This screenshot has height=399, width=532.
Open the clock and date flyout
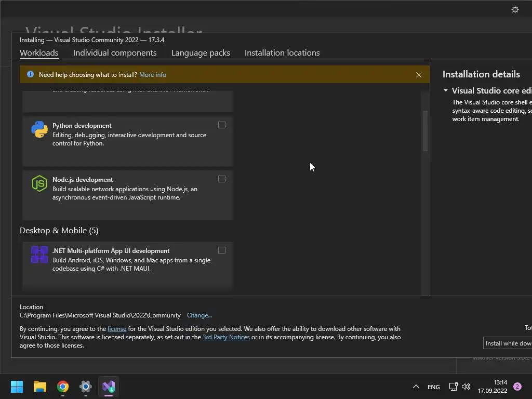[x=493, y=387]
